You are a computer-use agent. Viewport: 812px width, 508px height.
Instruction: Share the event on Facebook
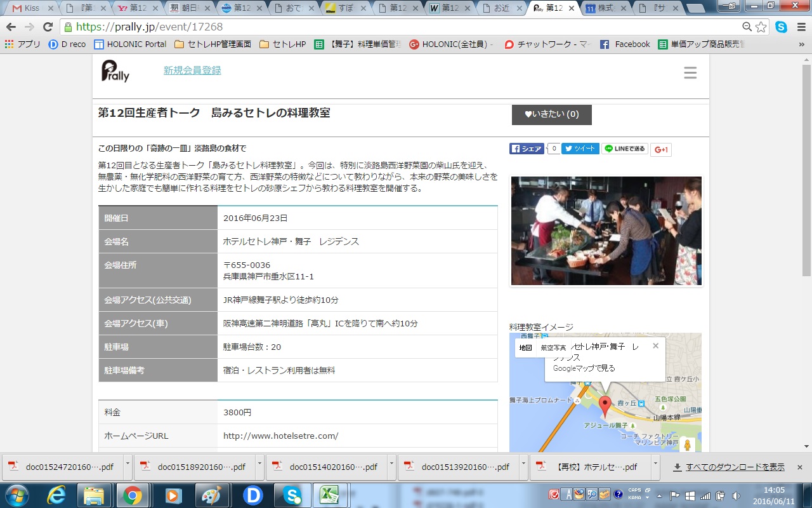(527, 149)
